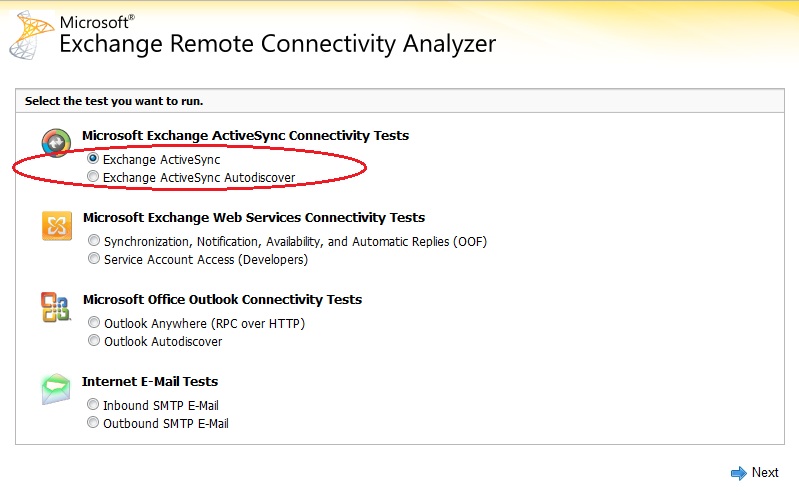Click the Office Outlook Connectivity icon
799x495 pixels.
(x=55, y=307)
